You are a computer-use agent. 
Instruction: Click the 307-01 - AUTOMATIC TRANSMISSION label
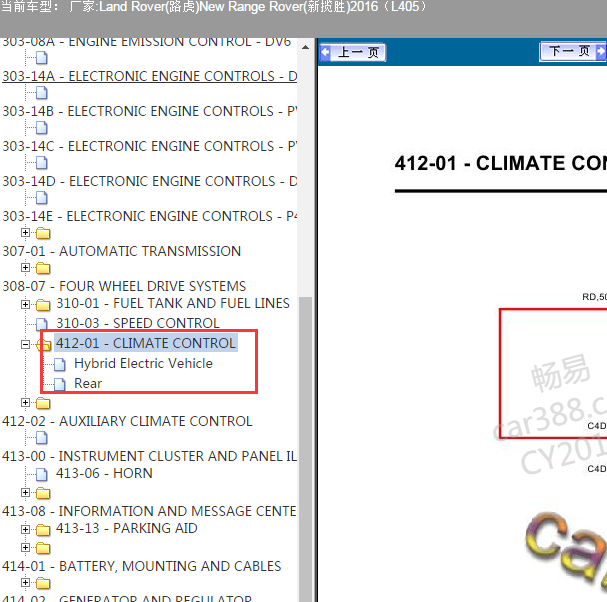[122, 251]
